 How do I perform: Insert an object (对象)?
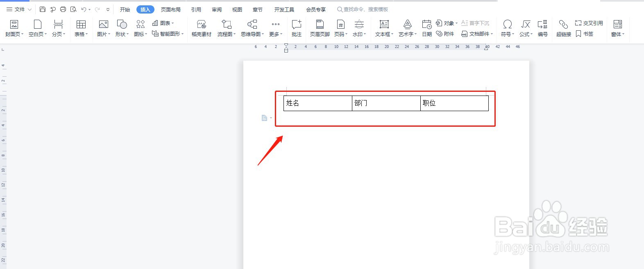point(447,23)
